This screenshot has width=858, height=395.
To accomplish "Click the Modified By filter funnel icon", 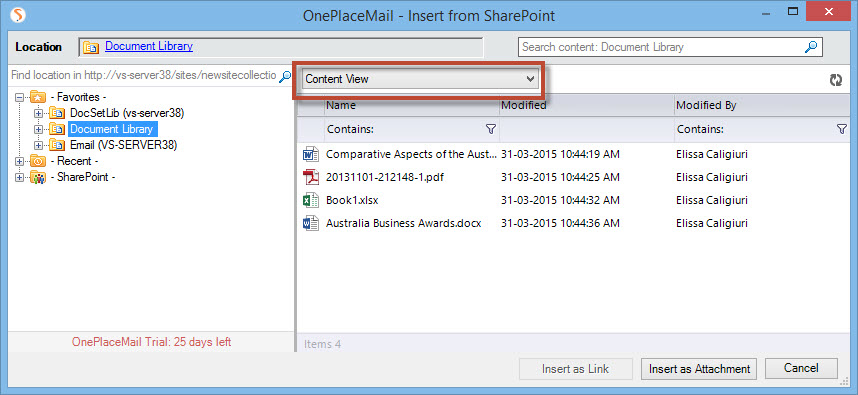I will 842,129.
